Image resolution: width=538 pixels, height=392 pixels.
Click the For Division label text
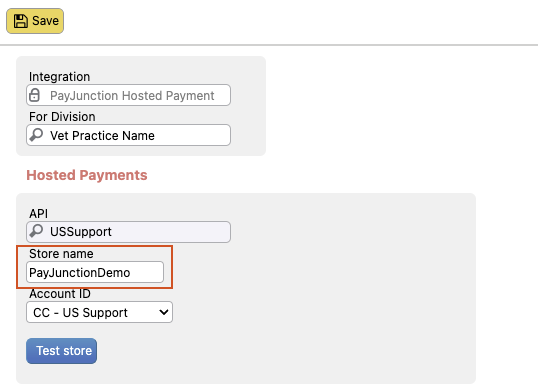pos(62,117)
